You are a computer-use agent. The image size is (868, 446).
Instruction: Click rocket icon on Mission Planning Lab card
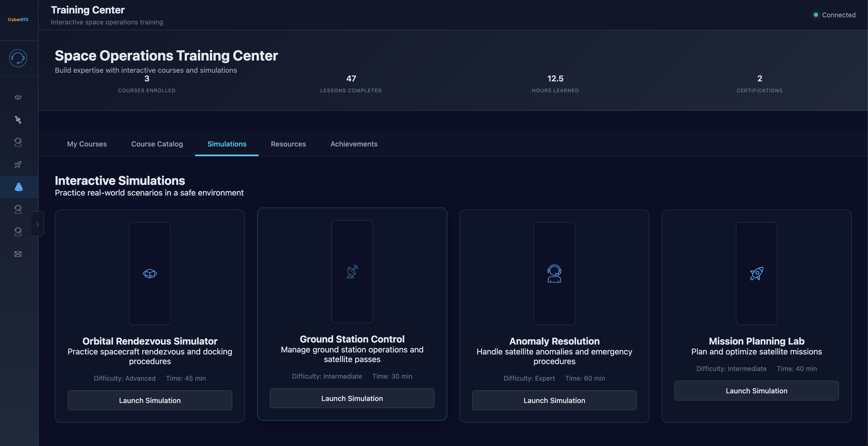pos(756,273)
